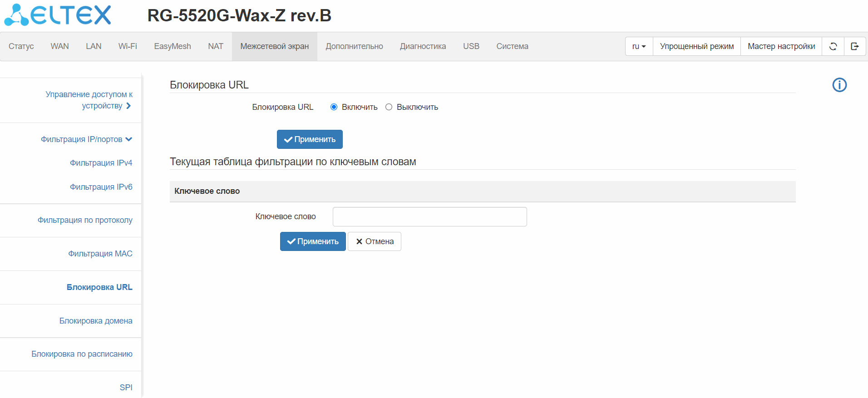The width and height of the screenshot is (868, 398).
Task: Go to Фильтрация MAC page
Action: 100,254
